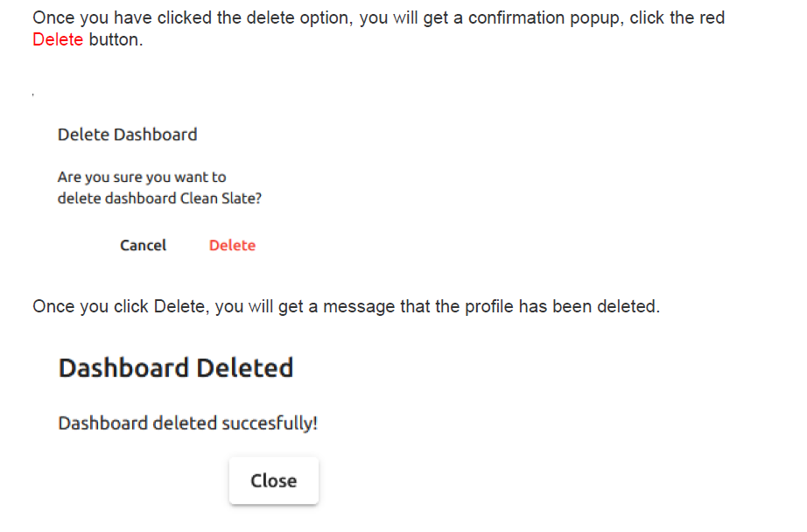Image resolution: width=807 pixels, height=532 pixels.
Task: Confirm deletion with the red Delete button
Action: (x=232, y=245)
